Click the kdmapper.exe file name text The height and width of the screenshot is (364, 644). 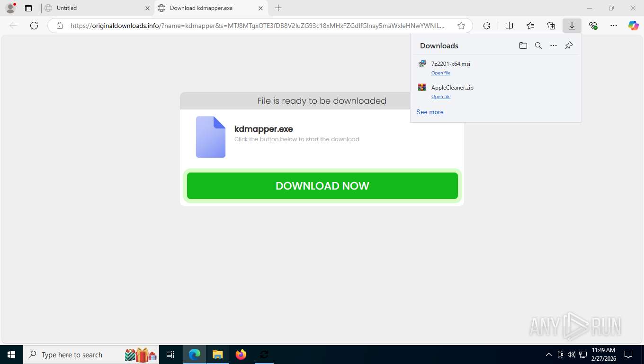coord(264,129)
